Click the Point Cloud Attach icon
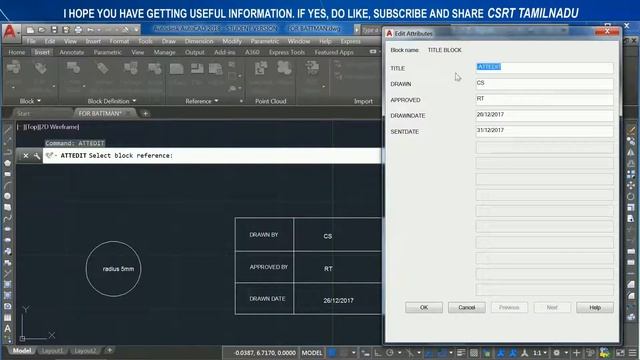This screenshot has height=360, width=640. point(261,68)
